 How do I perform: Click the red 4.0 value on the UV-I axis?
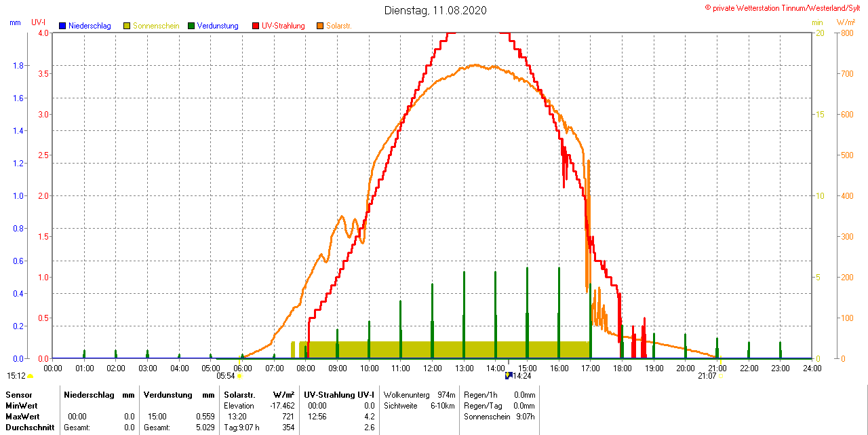pos(44,33)
